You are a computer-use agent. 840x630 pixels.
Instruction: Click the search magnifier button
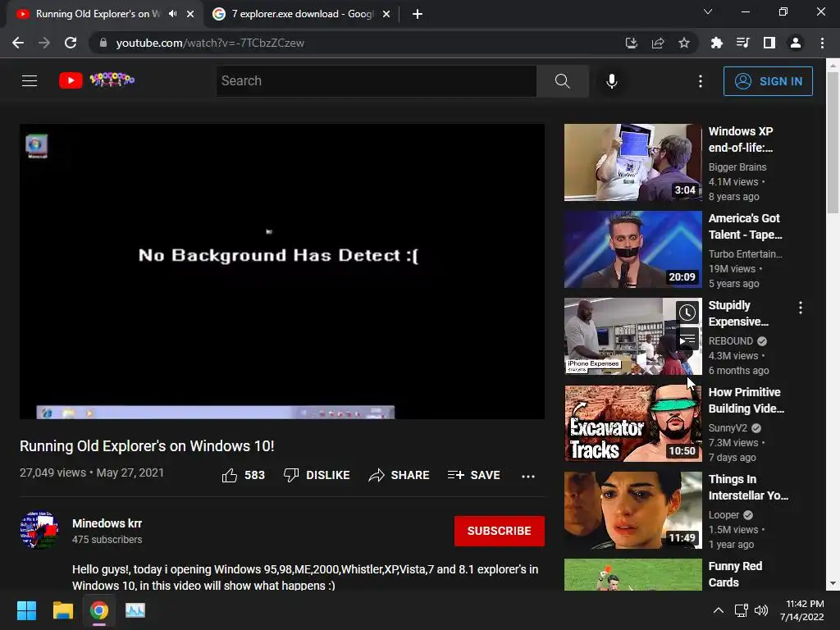[563, 81]
